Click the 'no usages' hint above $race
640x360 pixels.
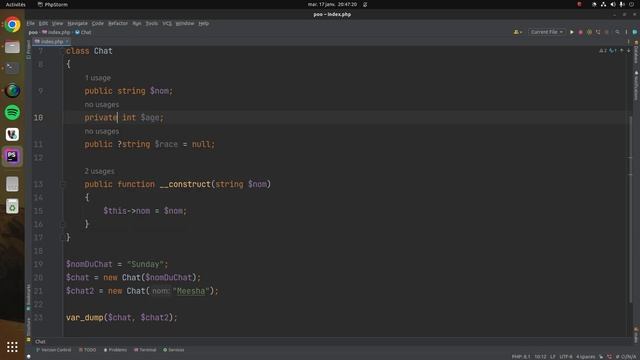(102, 131)
